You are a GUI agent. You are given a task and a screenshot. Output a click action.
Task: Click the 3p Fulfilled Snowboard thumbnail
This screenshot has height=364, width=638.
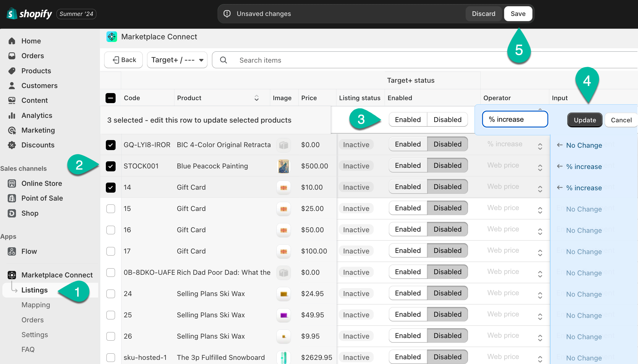284,357
